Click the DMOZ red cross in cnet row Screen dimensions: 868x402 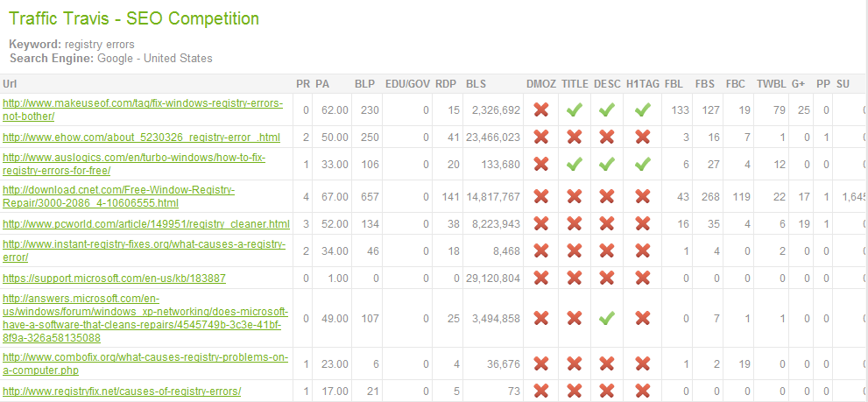[541, 196]
